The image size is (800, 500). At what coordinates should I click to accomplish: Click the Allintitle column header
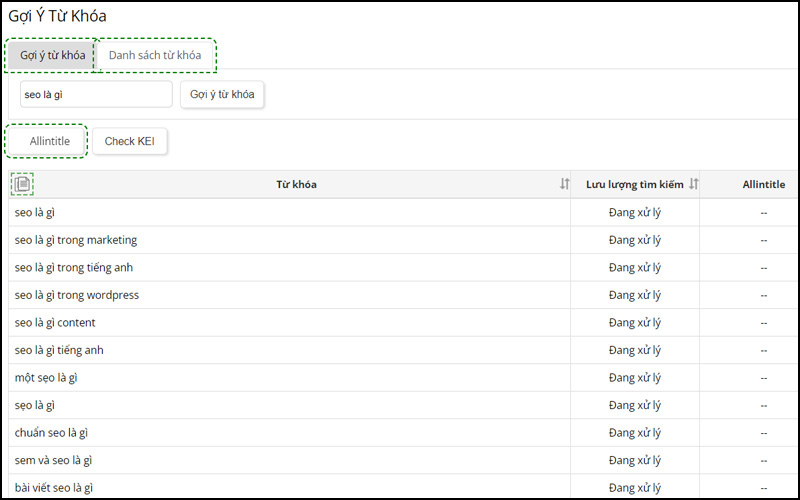[x=764, y=185]
